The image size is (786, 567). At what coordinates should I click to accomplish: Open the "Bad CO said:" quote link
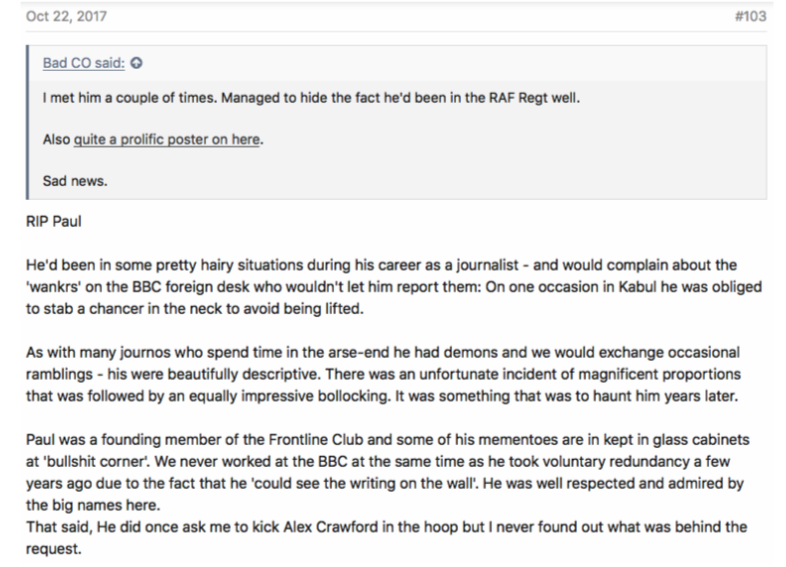point(84,63)
